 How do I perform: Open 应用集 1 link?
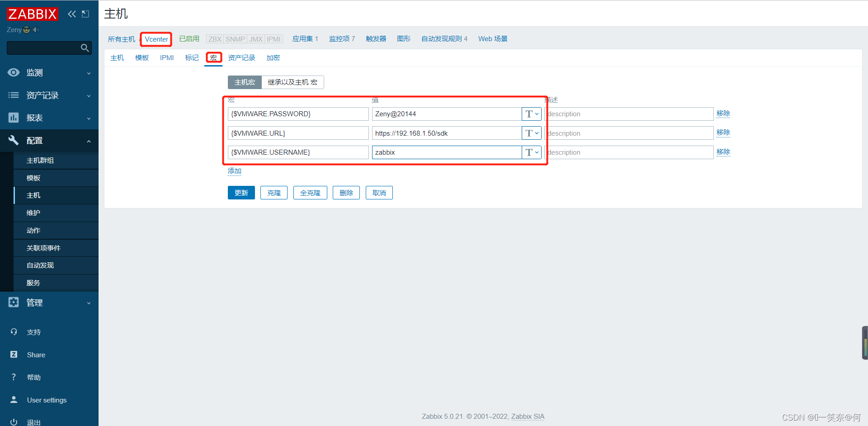(x=305, y=39)
